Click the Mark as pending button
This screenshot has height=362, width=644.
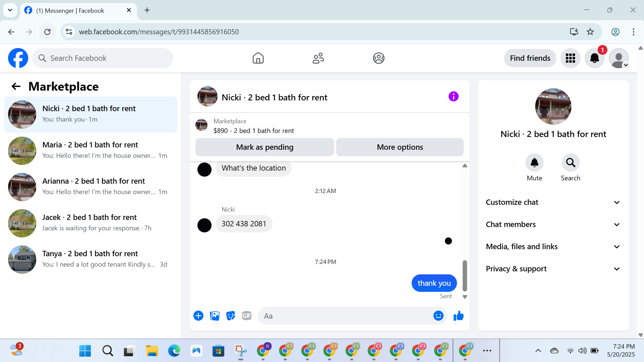265,147
